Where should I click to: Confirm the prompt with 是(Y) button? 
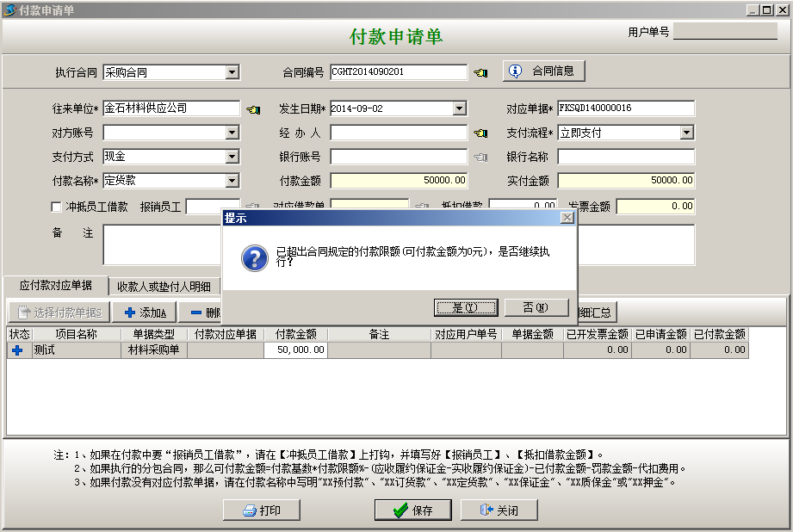tap(465, 307)
